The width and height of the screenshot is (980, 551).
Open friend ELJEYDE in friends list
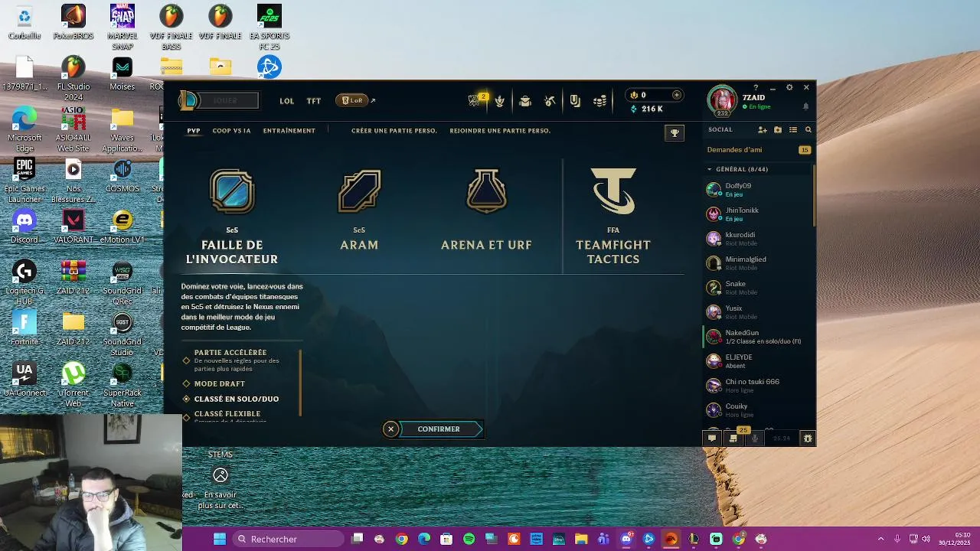[x=757, y=361]
